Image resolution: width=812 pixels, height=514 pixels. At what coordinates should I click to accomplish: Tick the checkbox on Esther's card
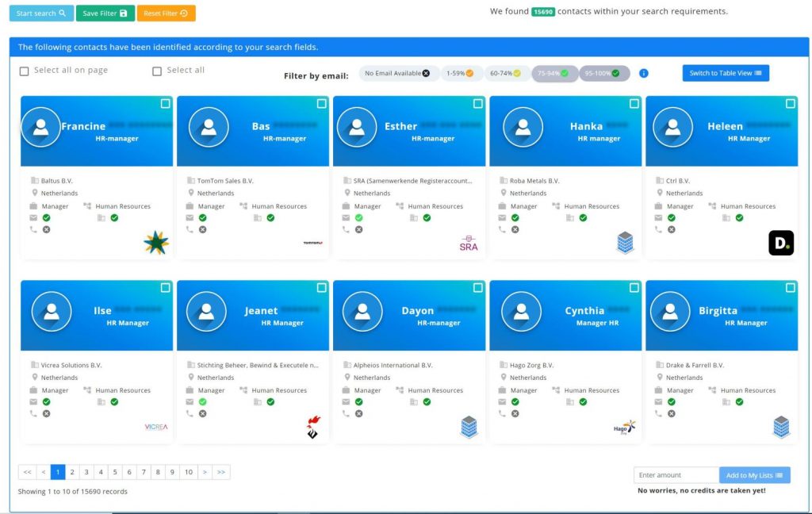(477, 104)
